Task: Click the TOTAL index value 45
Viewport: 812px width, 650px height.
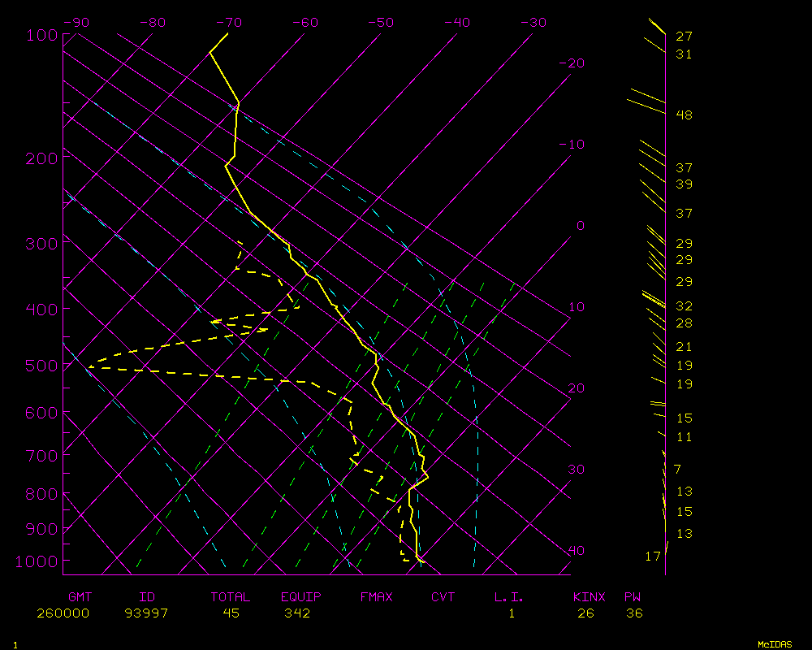Action: [x=231, y=613]
